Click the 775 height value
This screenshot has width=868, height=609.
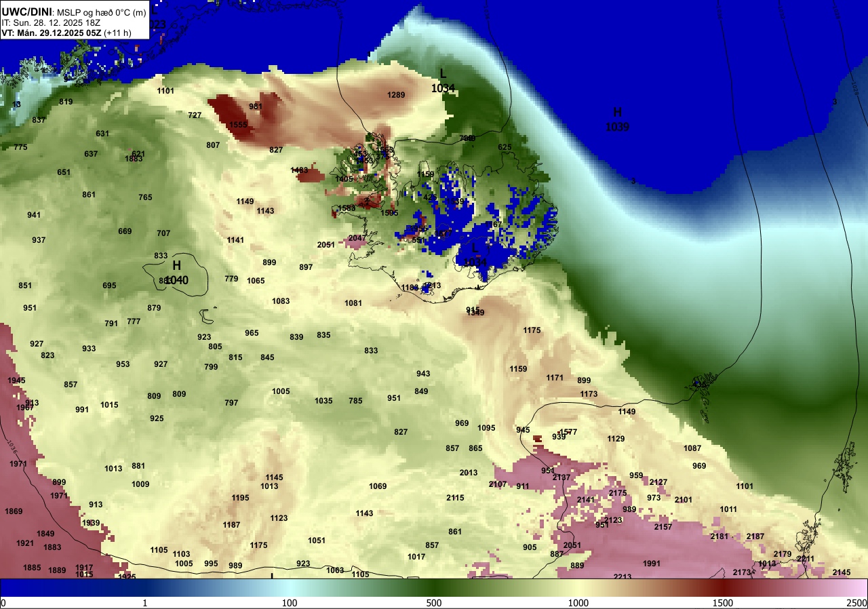click(x=20, y=147)
